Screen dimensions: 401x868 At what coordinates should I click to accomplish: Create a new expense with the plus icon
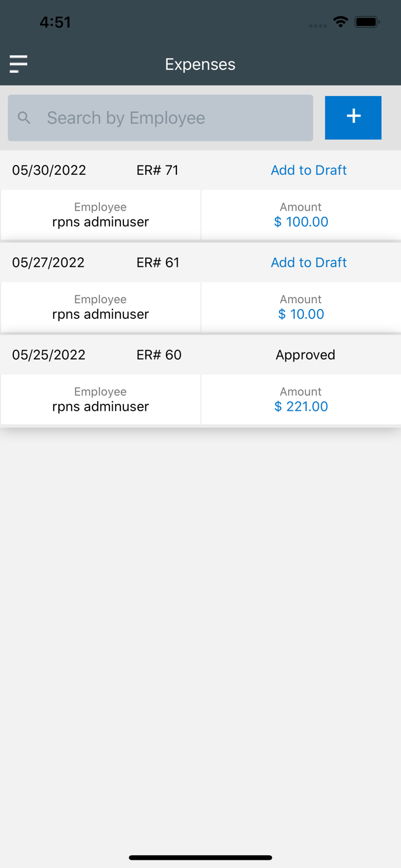click(x=353, y=117)
